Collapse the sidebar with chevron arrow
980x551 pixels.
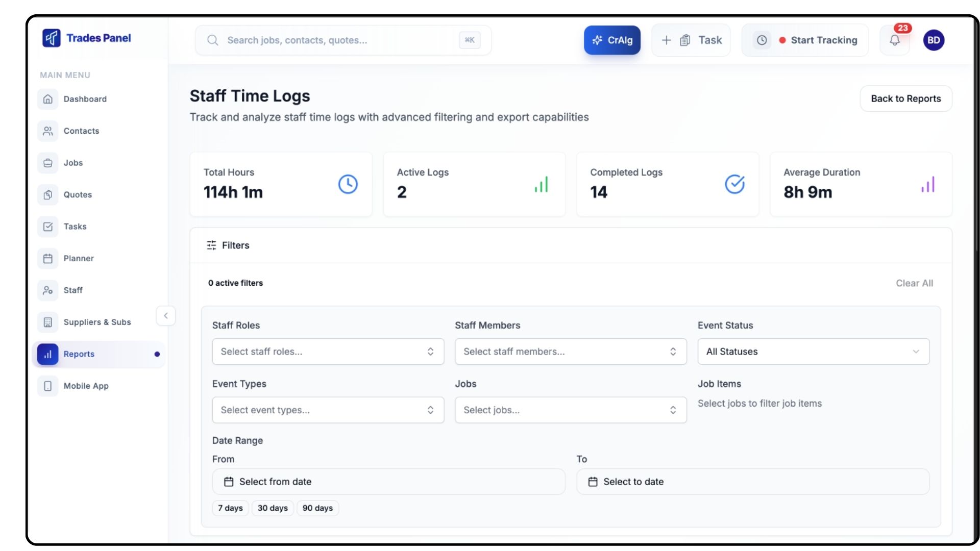[166, 316]
